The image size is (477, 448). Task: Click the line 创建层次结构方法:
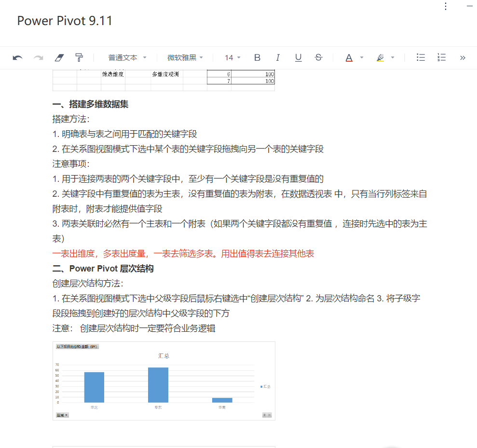pos(88,284)
